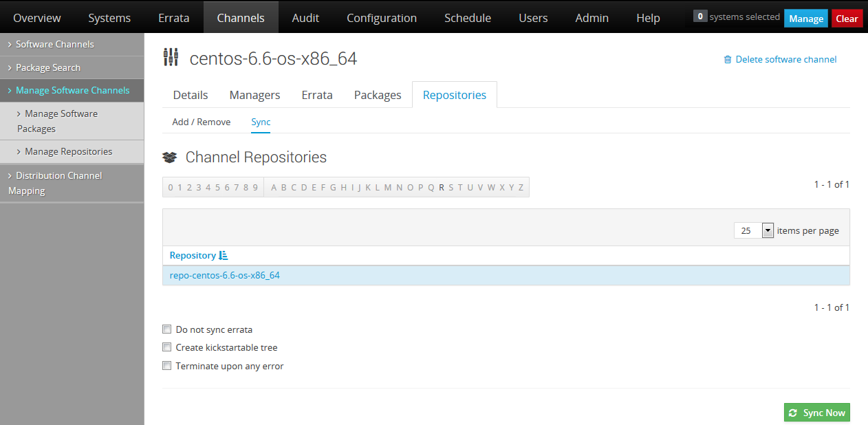Switch to the channel Errata tab
Viewport: 868px width, 425px height.
tap(317, 95)
